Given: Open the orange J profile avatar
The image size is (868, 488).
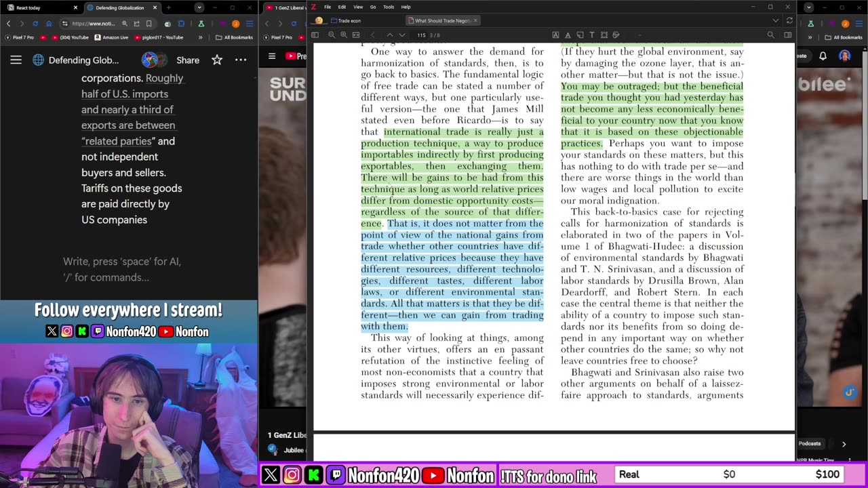Looking at the screenshot, I should tap(236, 24).
